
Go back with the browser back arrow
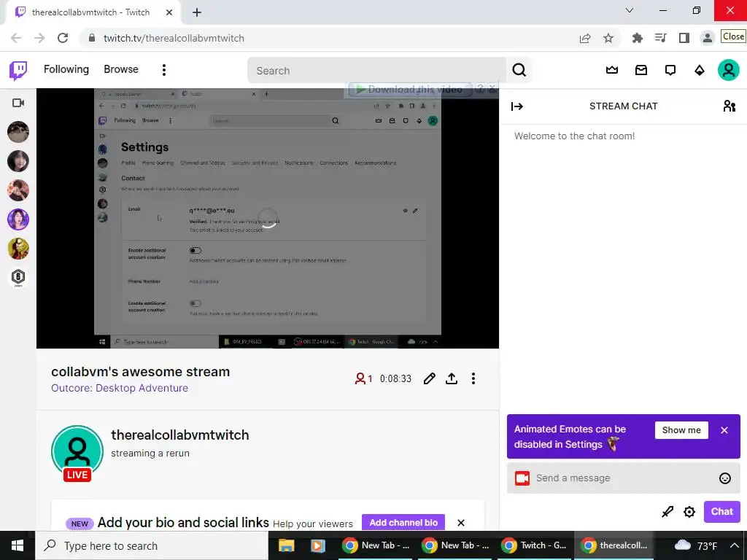pyautogui.click(x=16, y=38)
